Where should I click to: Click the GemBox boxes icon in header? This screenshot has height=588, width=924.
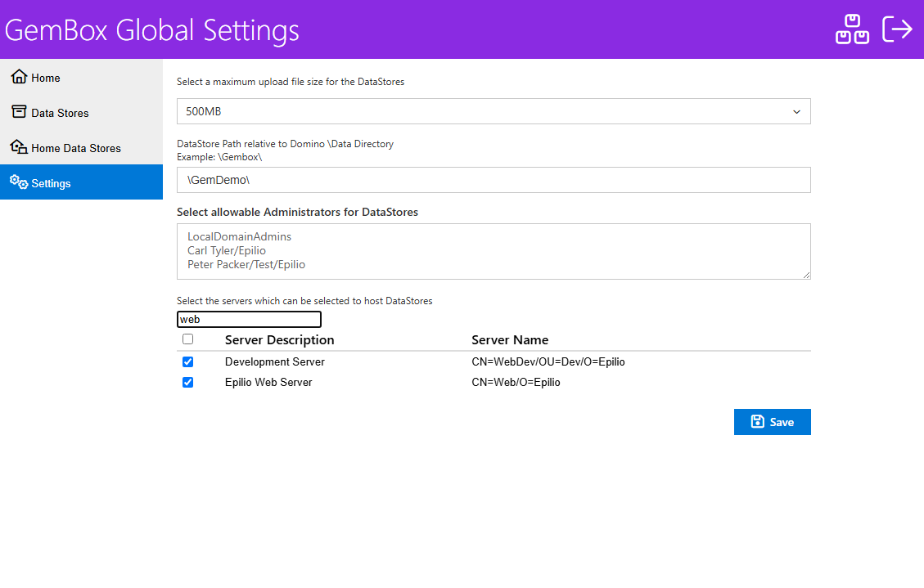(x=852, y=29)
